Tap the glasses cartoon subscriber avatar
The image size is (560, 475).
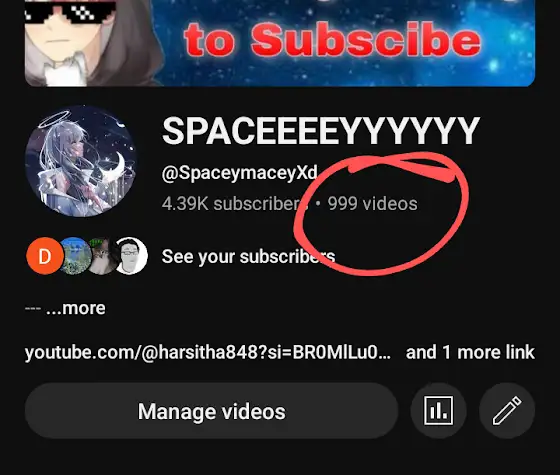[x=131, y=256]
